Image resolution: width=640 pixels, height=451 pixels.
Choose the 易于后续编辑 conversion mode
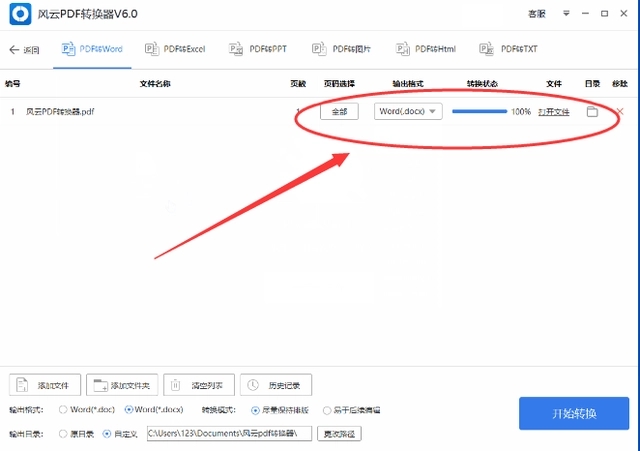(327, 410)
